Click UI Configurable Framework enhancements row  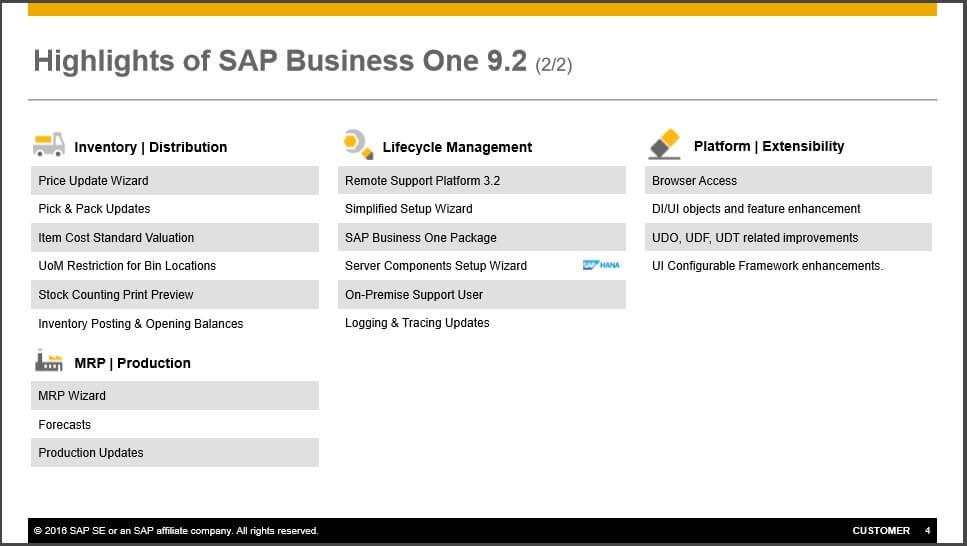point(788,266)
